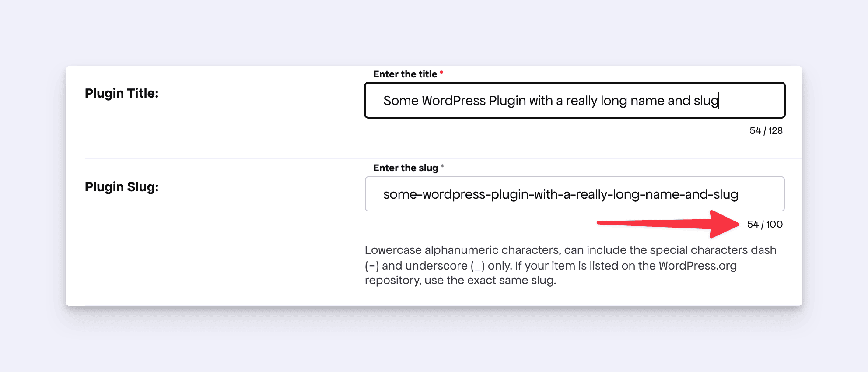Click the "Lowercase alphanumeric characters" help text
868x372 pixels.
[x=462, y=250]
